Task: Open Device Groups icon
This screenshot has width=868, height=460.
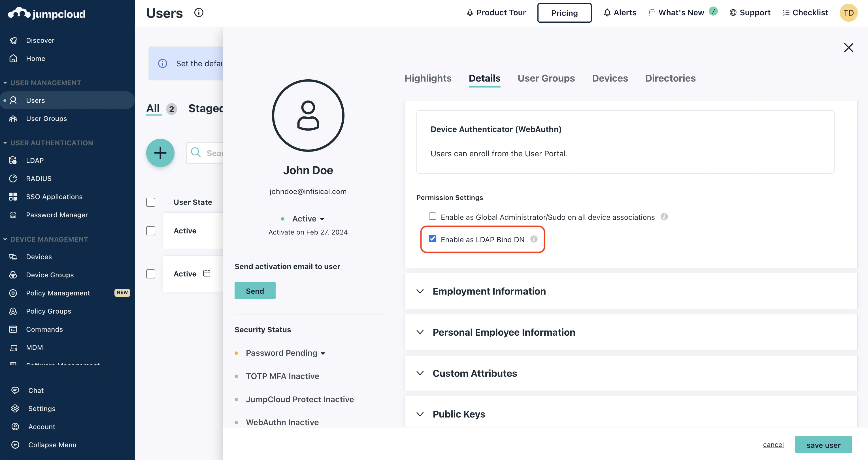Action: point(13,275)
